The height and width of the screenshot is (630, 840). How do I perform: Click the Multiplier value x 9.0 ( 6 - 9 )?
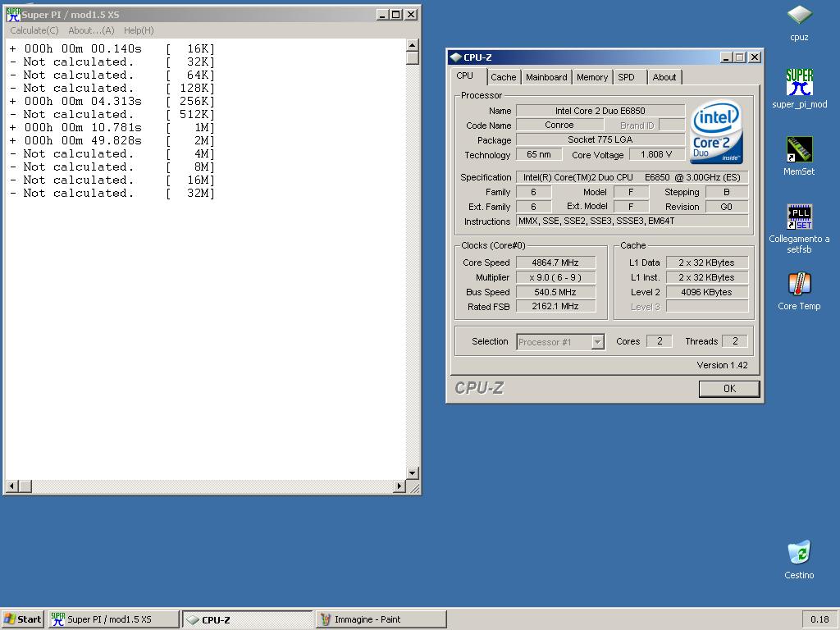point(555,277)
